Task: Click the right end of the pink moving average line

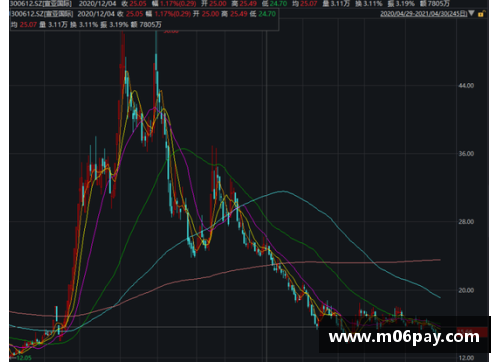Action: [x=440, y=260]
